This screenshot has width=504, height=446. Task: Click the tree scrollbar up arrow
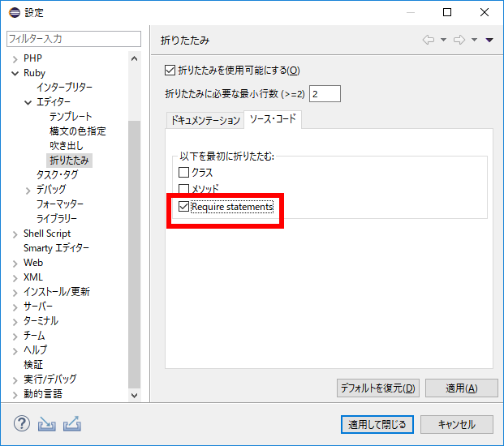(x=135, y=58)
